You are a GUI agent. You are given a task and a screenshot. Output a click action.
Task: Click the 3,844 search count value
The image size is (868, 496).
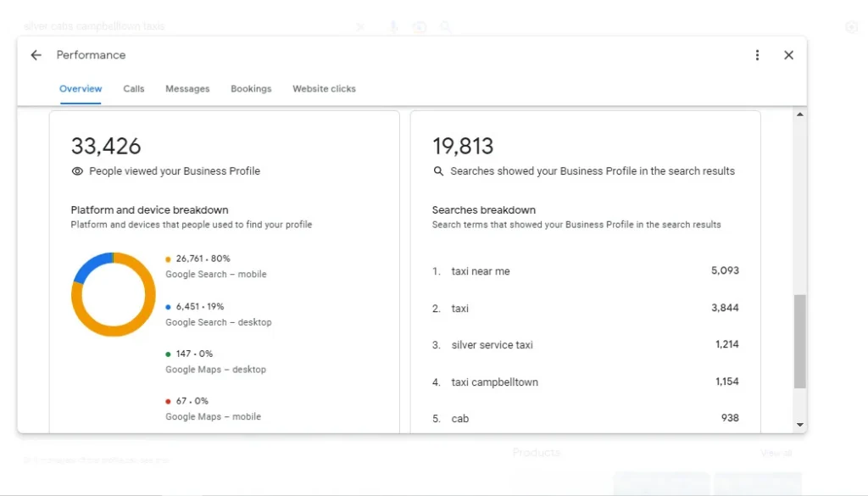tap(726, 308)
